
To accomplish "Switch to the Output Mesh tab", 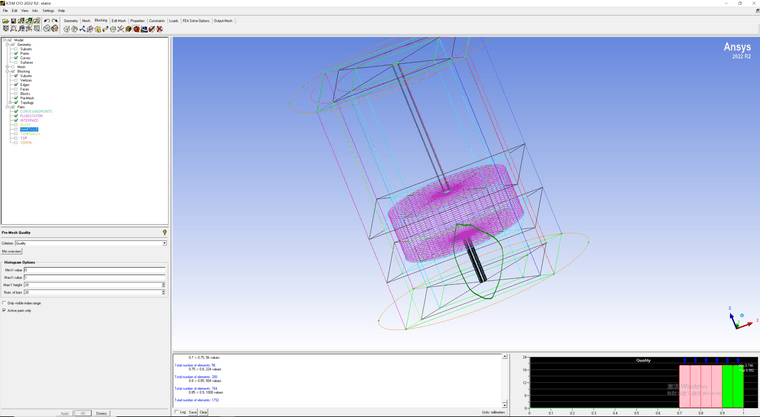I will coord(223,21).
